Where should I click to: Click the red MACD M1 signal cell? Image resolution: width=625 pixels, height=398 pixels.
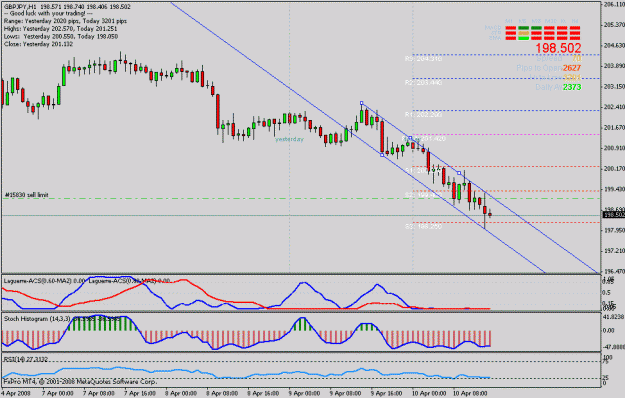[x=511, y=28]
